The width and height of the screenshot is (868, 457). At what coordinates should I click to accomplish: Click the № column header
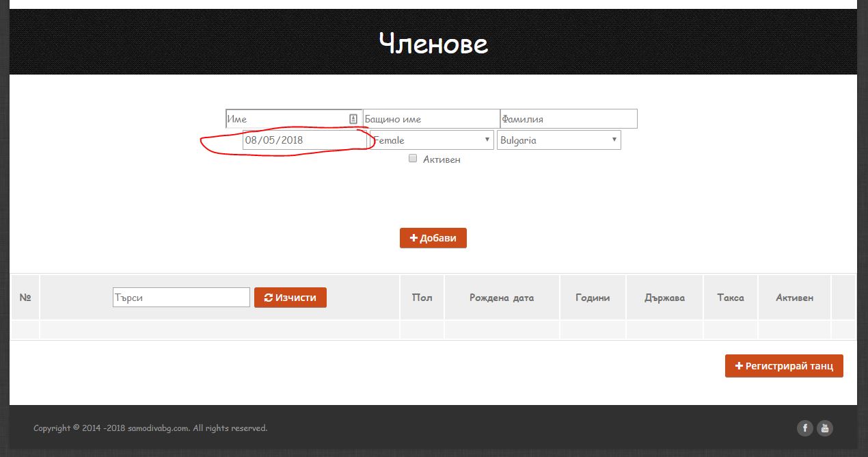(x=25, y=298)
